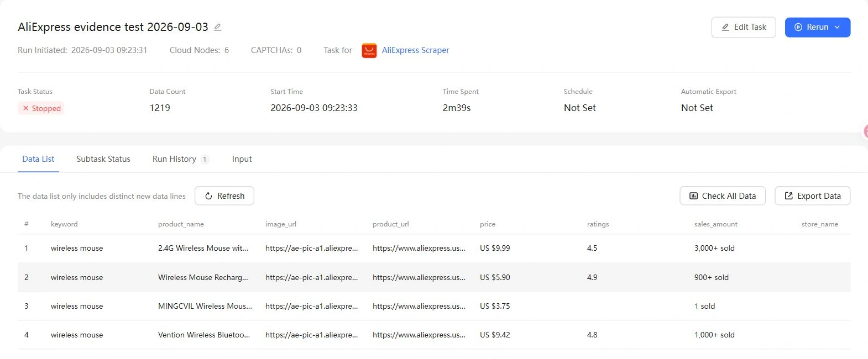
Task: Click the product name 2.4G Wireless Mouse wit...
Action: 203,249
